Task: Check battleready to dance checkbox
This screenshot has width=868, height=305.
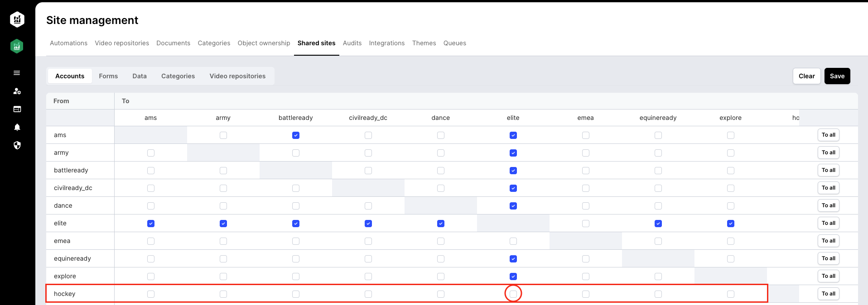Action: (x=441, y=171)
